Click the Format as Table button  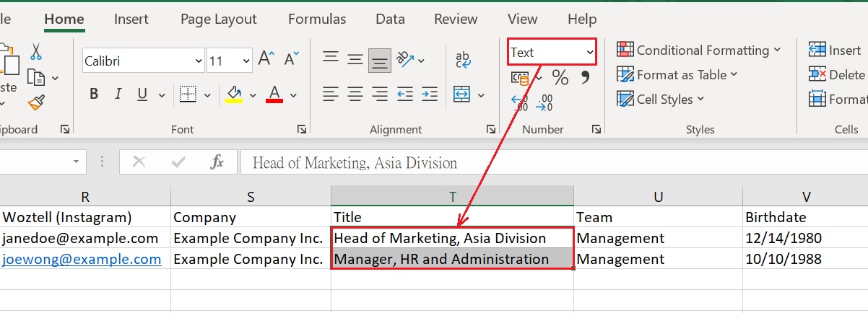[677, 74]
